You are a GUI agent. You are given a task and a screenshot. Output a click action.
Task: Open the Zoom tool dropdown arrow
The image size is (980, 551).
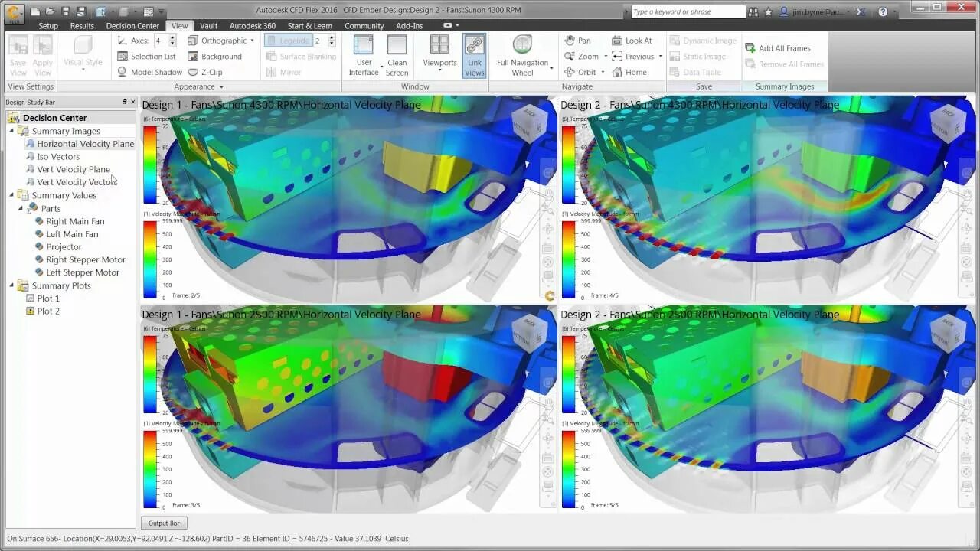[x=605, y=57]
